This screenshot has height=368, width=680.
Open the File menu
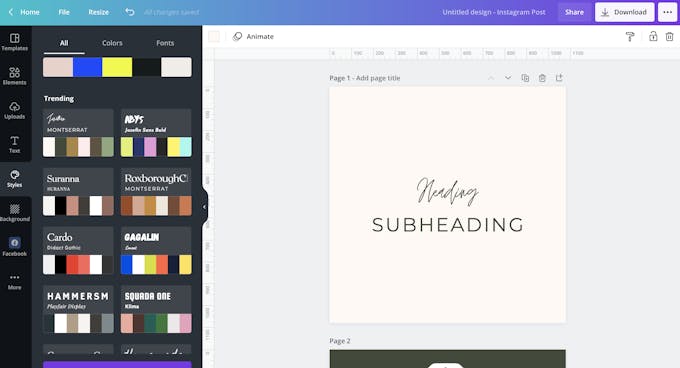[64, 12]
